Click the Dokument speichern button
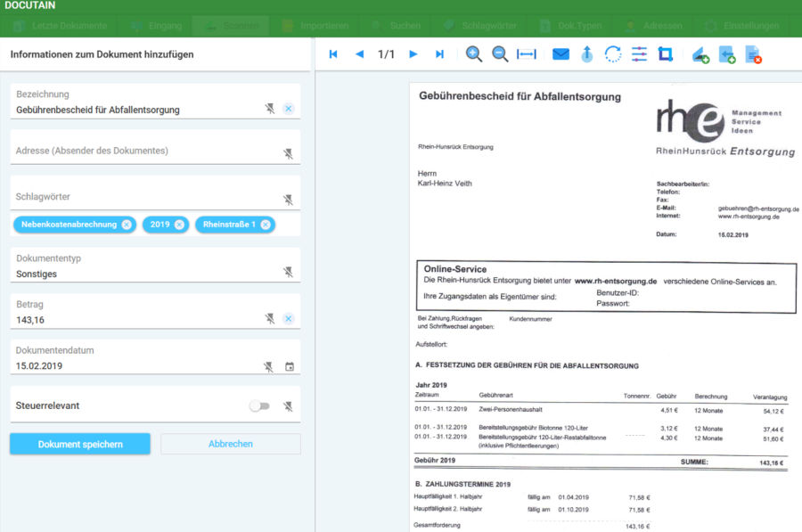Viewport: 802px width, 532px height. (x=79, y=443)
